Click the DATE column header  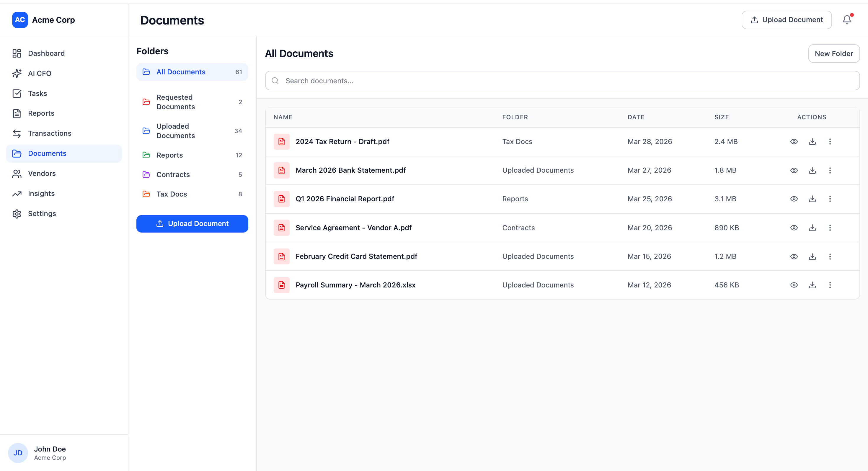point(636,117)
